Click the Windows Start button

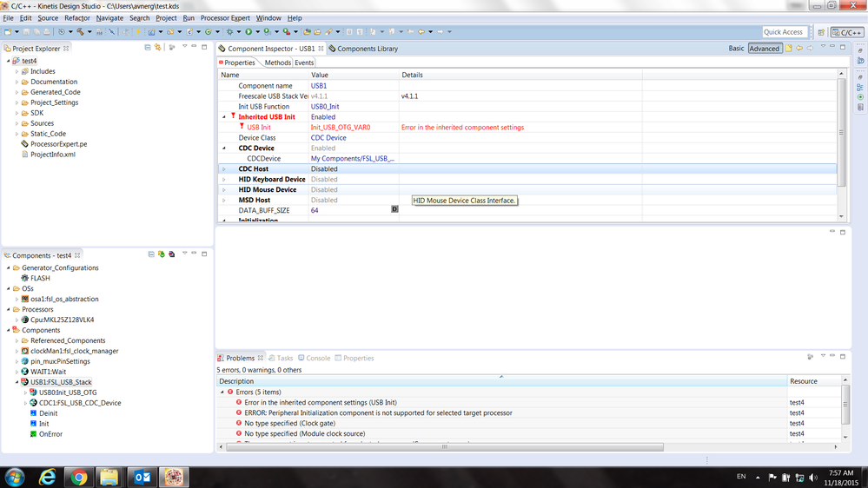click(x=15, y=477)
